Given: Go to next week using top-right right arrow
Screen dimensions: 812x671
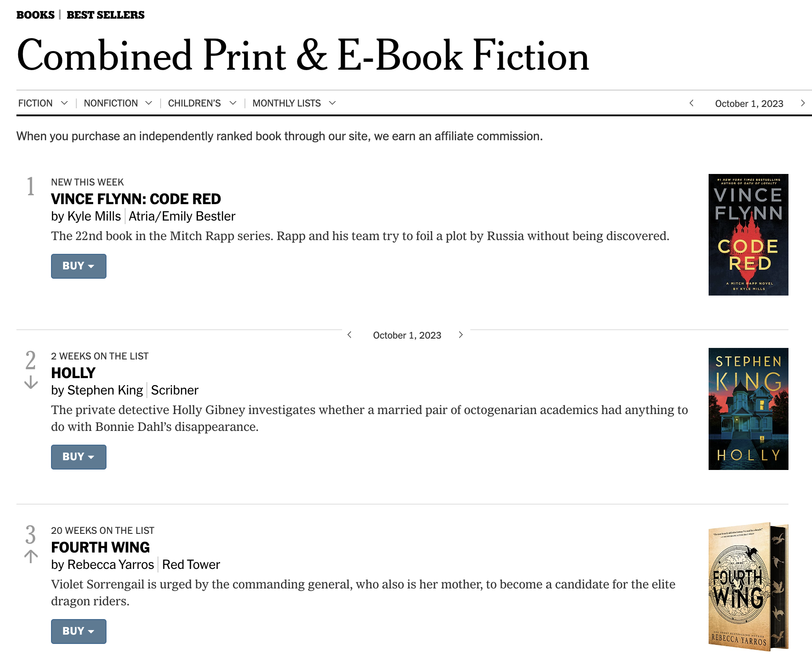Looking at the screenshot, I should [x=803, y=103].
